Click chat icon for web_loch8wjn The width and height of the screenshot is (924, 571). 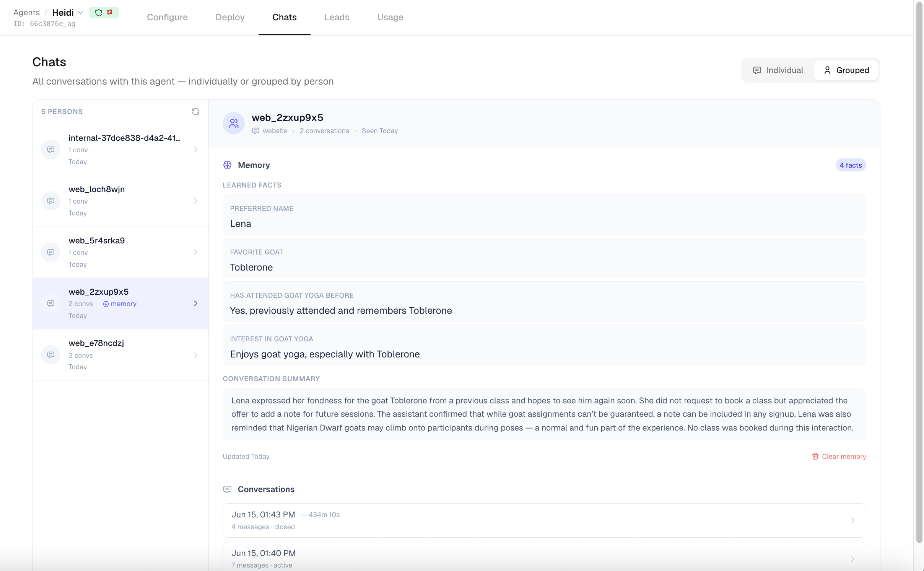[50, 201]
